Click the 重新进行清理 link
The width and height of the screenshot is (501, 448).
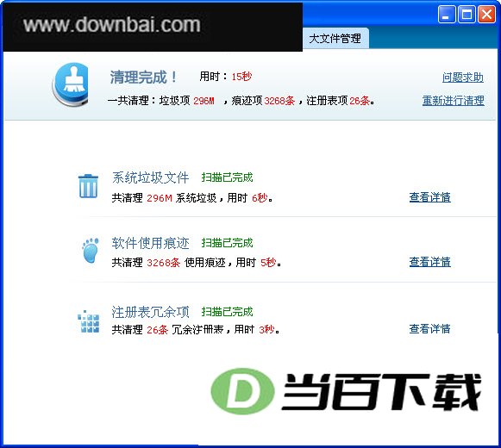coord(453,101)
